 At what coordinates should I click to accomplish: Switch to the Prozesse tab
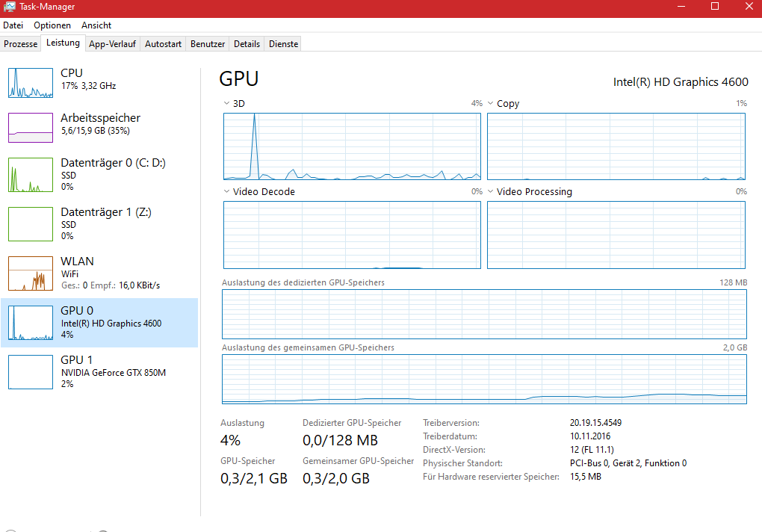(21, 44)
